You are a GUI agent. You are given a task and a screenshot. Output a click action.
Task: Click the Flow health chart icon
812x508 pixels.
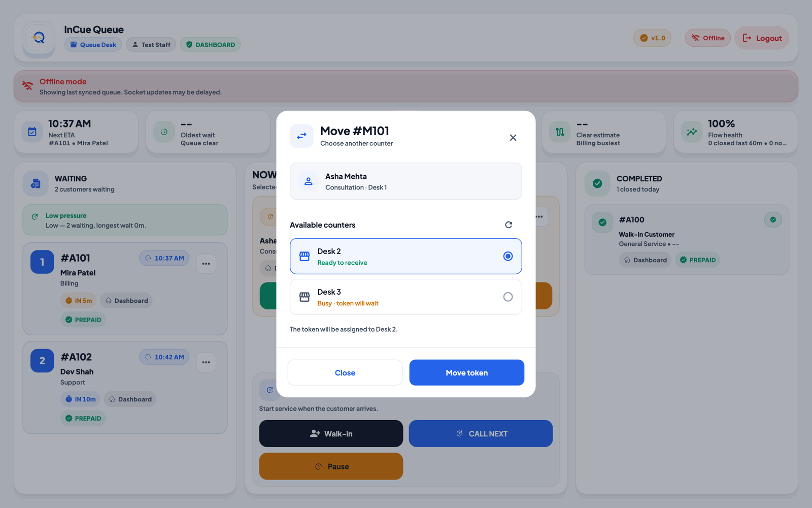coord(692,132)
